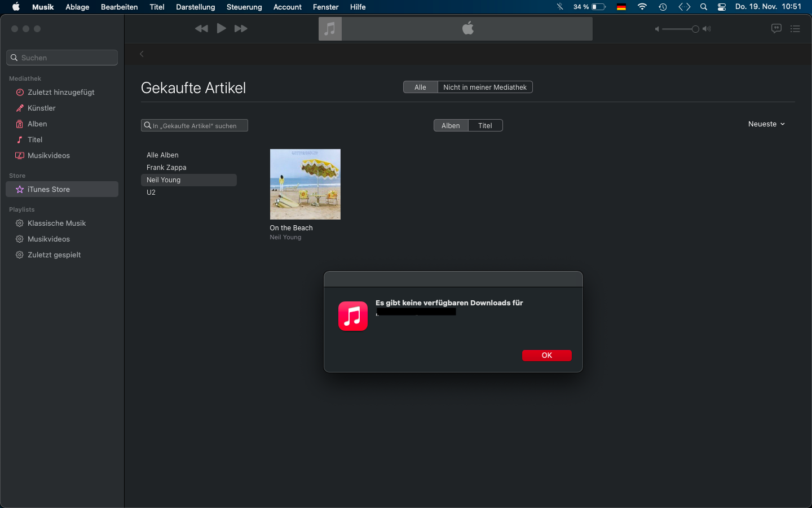
Task: Open Musikvideos library in sidebar
Action: pos(48,155)
